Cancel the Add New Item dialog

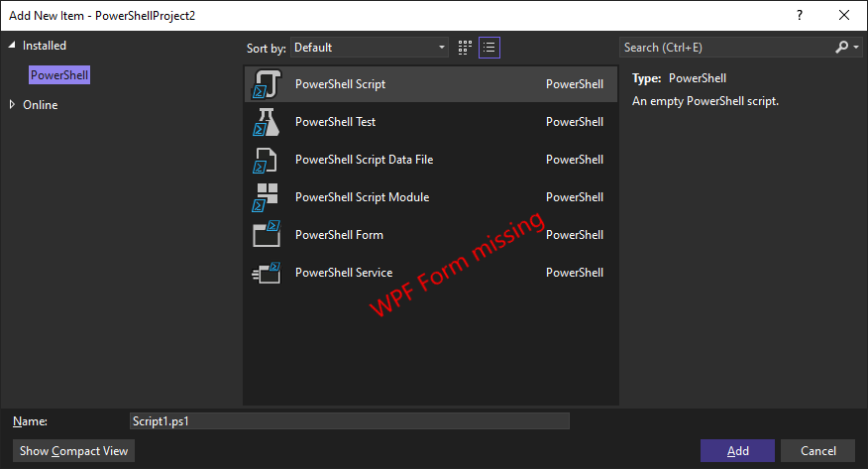[x=818, y=451]
